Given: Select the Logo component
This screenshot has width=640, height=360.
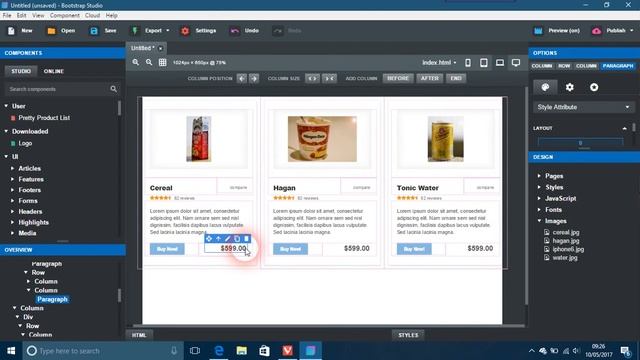Looking at the screenshot, I should [25, 143].
